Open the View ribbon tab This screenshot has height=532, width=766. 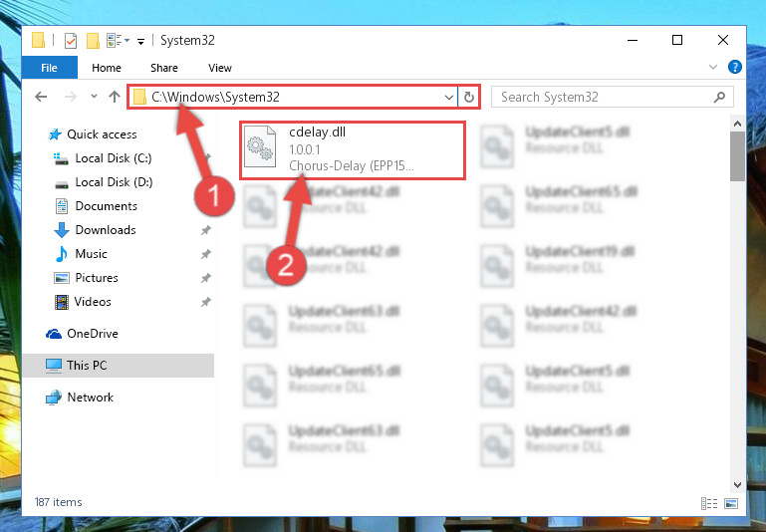220,68
